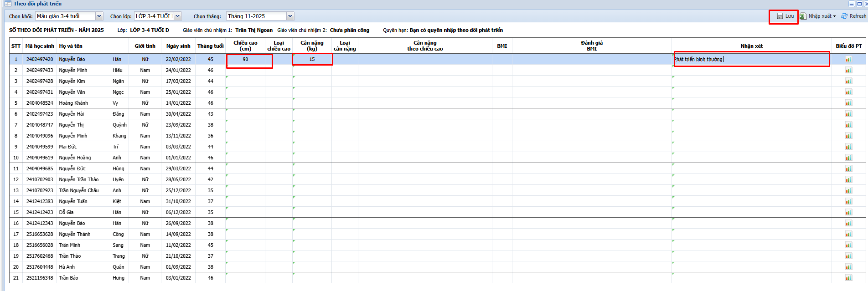
Task: Select student code 2521196348
Action: [x=40, y=278]
